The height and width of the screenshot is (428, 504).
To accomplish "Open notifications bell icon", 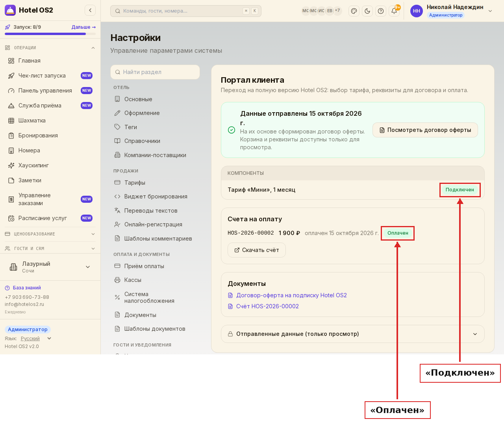I will point(394,11).
